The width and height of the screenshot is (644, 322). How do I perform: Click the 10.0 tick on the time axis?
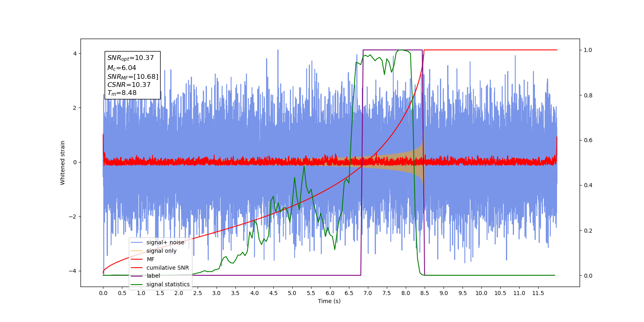pos(481,293)
